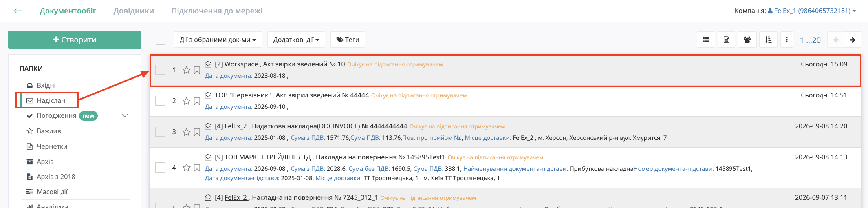Open Додаткові дії dropdown
The image size is (868, 208).
tap(296, 40)
